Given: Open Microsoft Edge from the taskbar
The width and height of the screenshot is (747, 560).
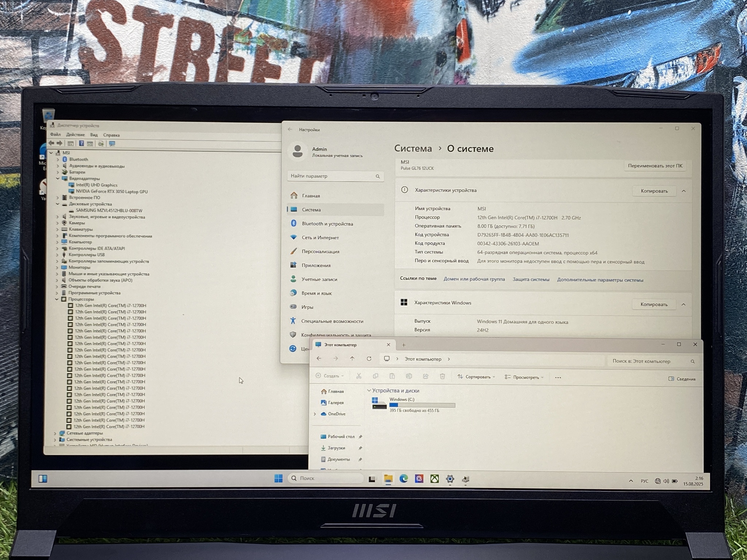Looking at the screenshot, I should click(403, 479).
